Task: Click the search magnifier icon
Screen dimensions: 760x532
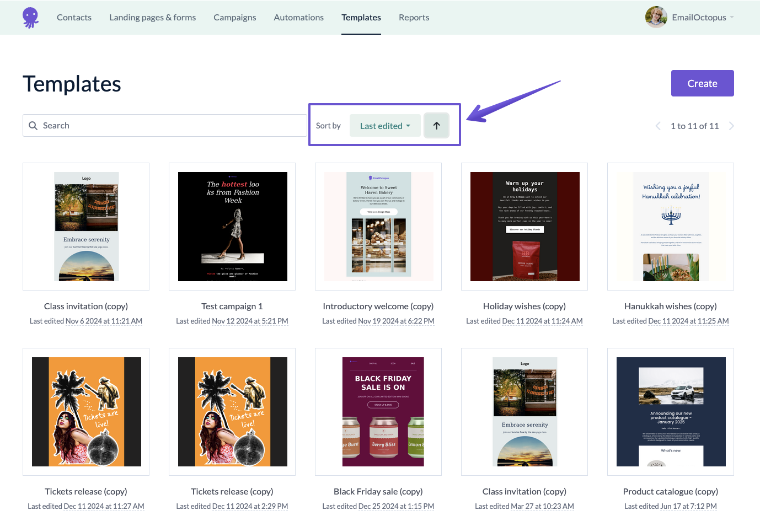Action: (x=33, y=126)
